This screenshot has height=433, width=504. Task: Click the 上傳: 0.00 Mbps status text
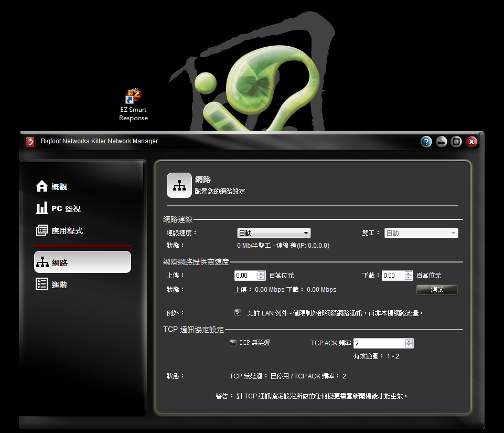(285, 290)
